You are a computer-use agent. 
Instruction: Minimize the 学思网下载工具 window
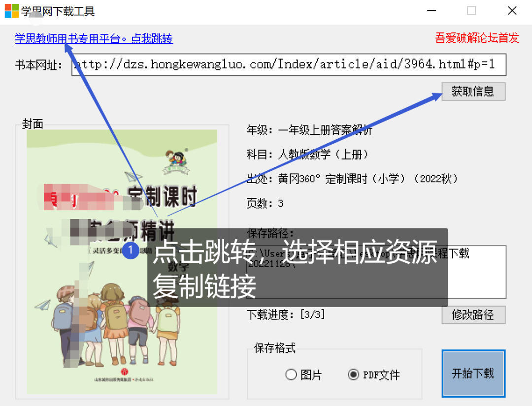click(431, 11)
